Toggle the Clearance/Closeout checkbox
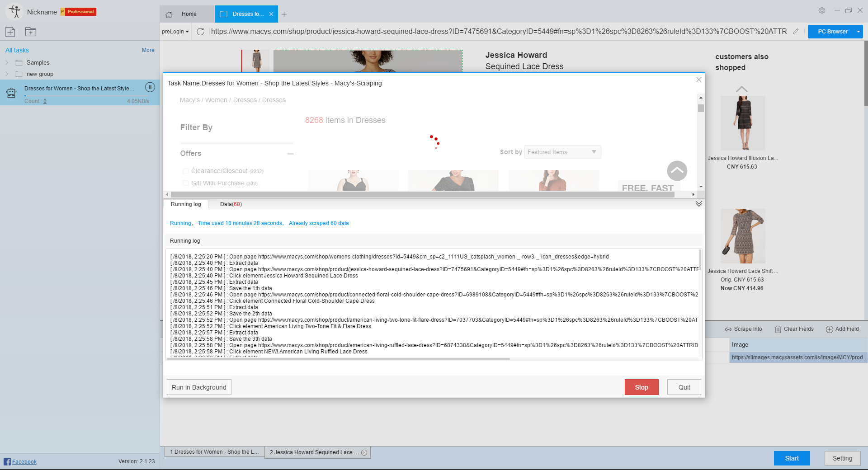This screenshot has width=868, height=470. pos(185,171)
